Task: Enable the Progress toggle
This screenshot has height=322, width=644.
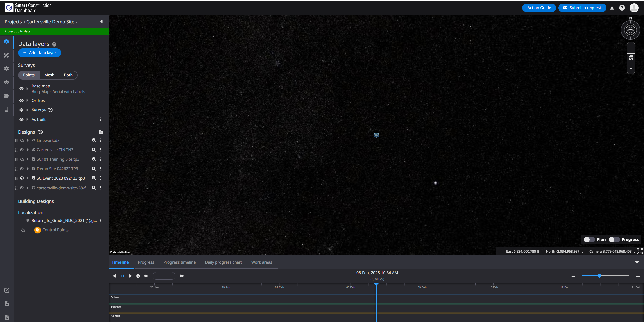Action: pyautogui.click(x=614, y=240)
